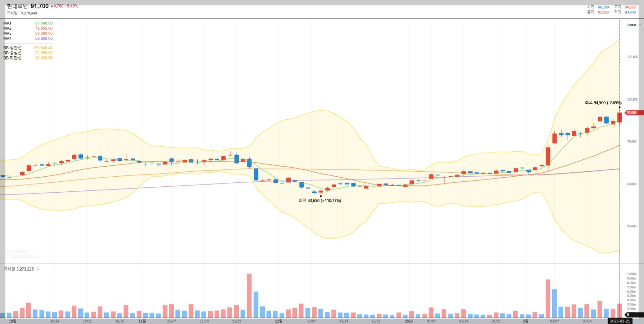Click the volume panel 거래량 3,273,225 label

coord(19,269)
